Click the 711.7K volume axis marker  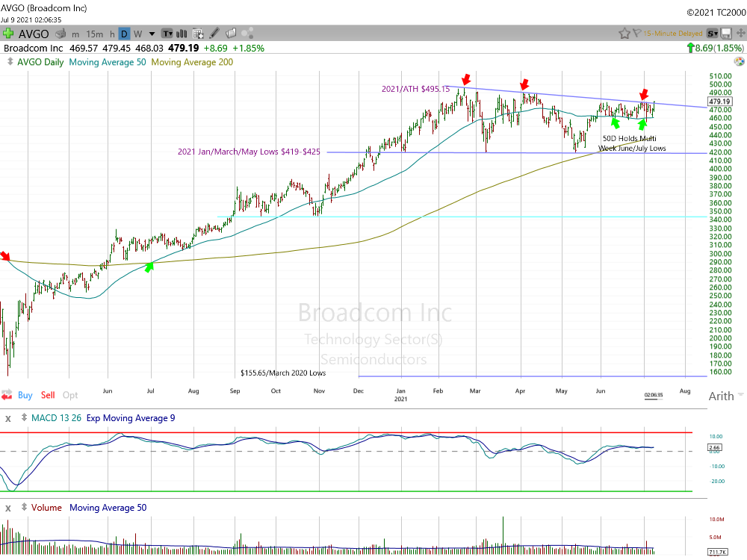point(718,553)
